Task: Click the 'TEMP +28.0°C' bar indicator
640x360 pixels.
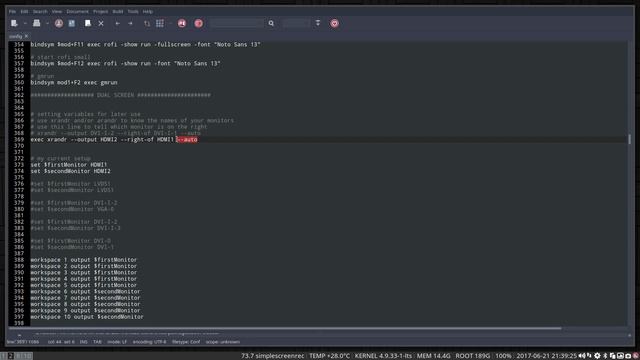Action: tap(329, 356)
